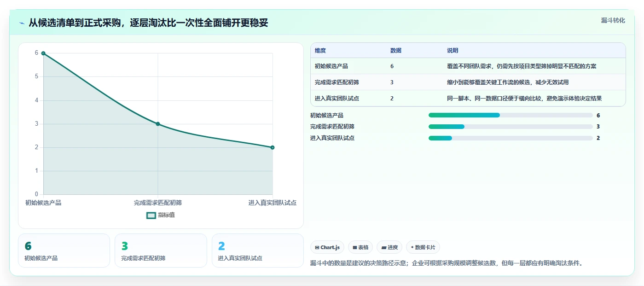The height and width of the screenshot is (286, 644).
Task: Click the chart point for 进入真实团队试点
Action: tap(273, 147)
